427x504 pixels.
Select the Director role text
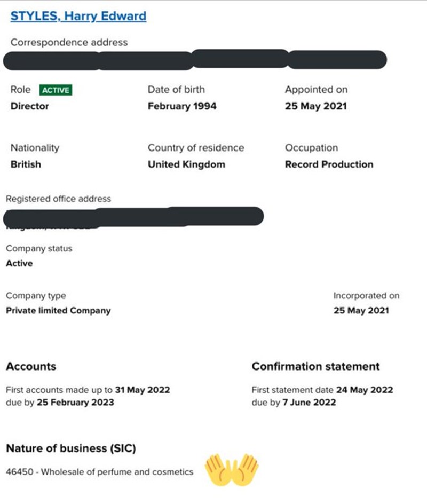pyautogui.click(x=29, y=106)
